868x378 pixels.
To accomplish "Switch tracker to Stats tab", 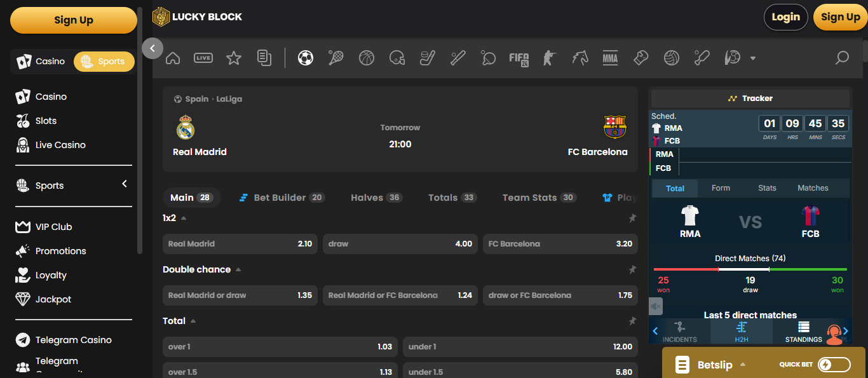I will (767, 188).
